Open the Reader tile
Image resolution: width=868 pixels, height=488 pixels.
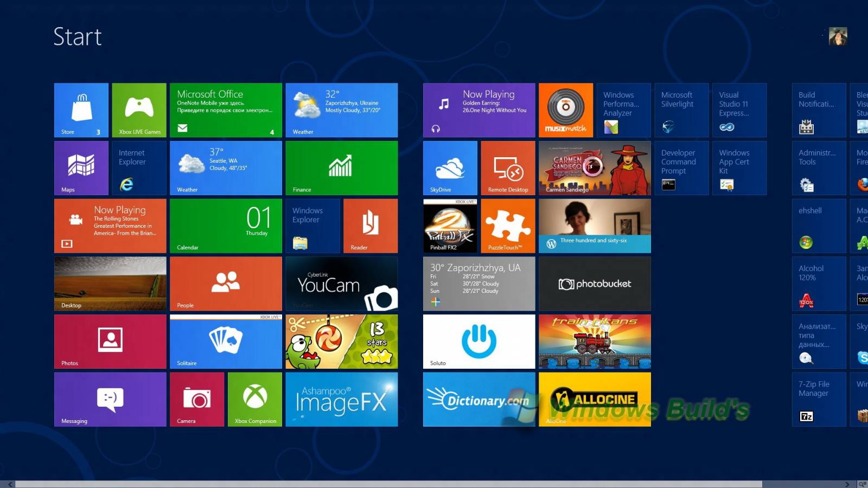(x=371, y=226)
